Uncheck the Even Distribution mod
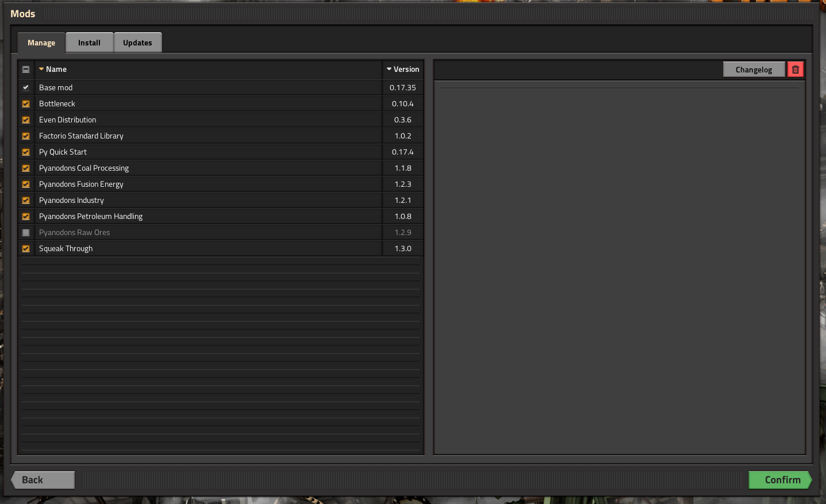Viewport: 826px width, 504px height. click(26, 120)
